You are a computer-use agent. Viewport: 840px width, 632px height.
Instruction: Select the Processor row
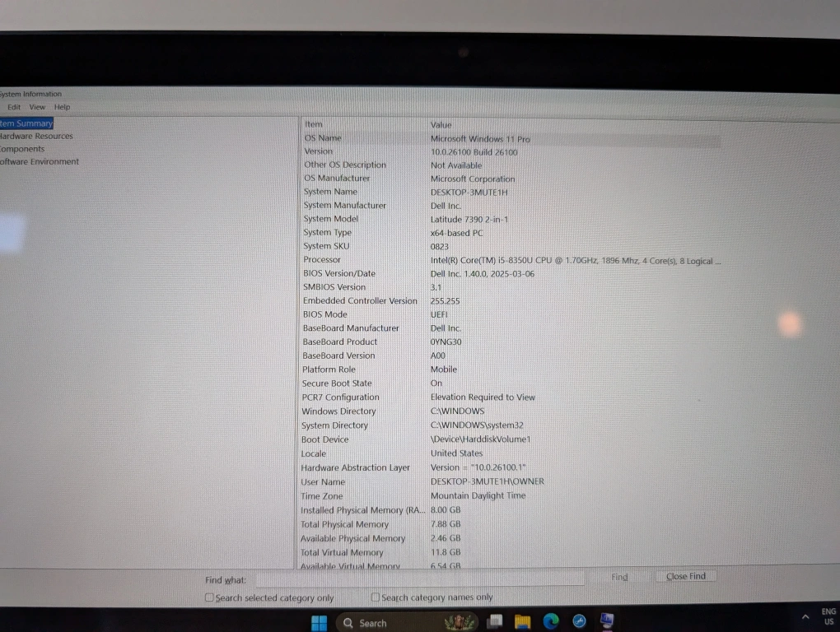[511, 259]
